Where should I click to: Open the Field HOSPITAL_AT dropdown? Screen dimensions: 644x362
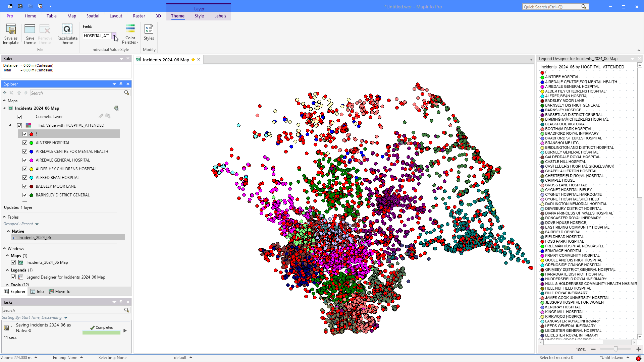pyautogui.click(x=114, y=36)
